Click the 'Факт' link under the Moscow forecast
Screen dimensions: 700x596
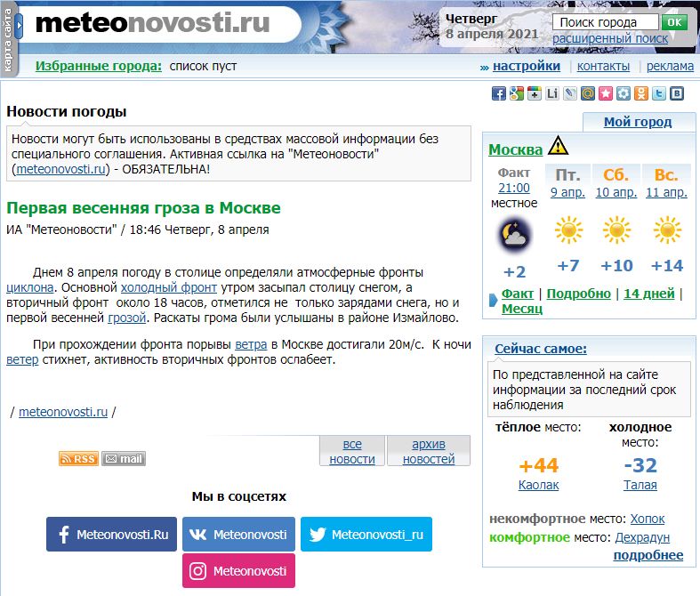518,294
